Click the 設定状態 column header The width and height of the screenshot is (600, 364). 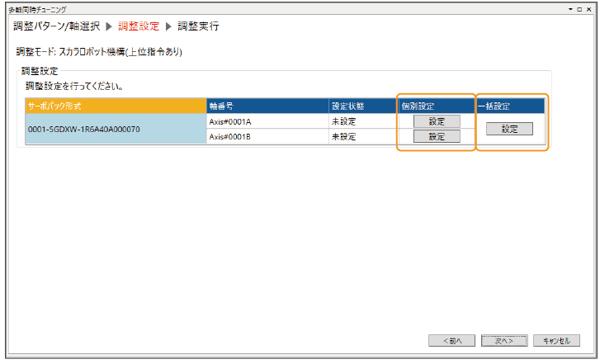pos(361,106)
